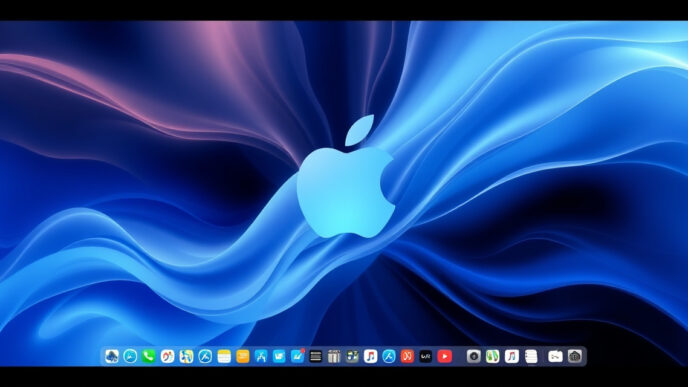Click the colorful pinwheel icon on white

tap(167, 356)
